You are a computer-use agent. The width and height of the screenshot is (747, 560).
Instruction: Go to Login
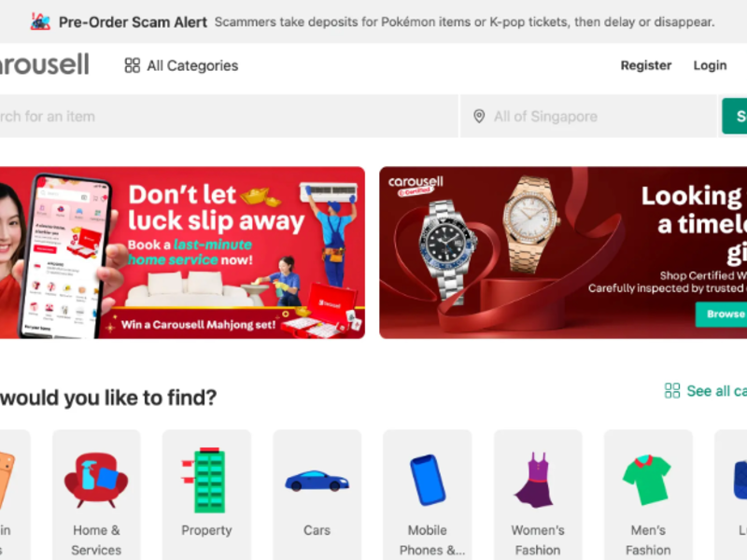pos(710,65)
